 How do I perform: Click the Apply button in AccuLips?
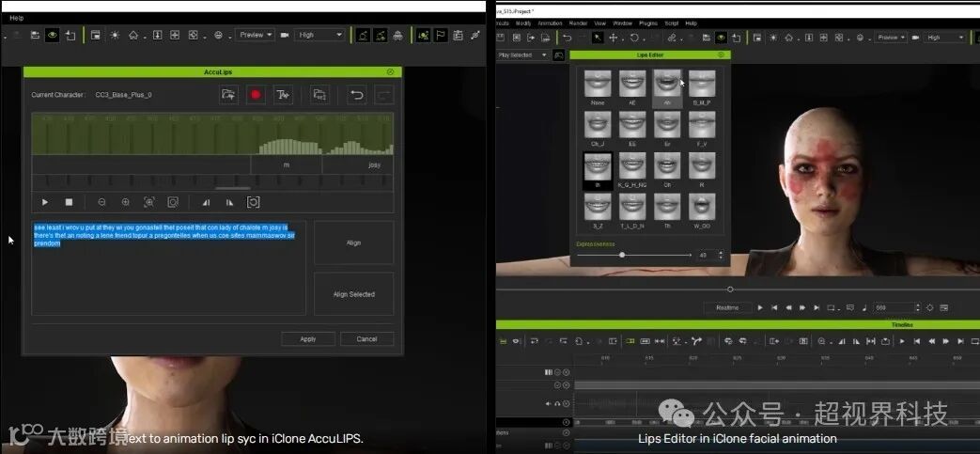[308, 339]
